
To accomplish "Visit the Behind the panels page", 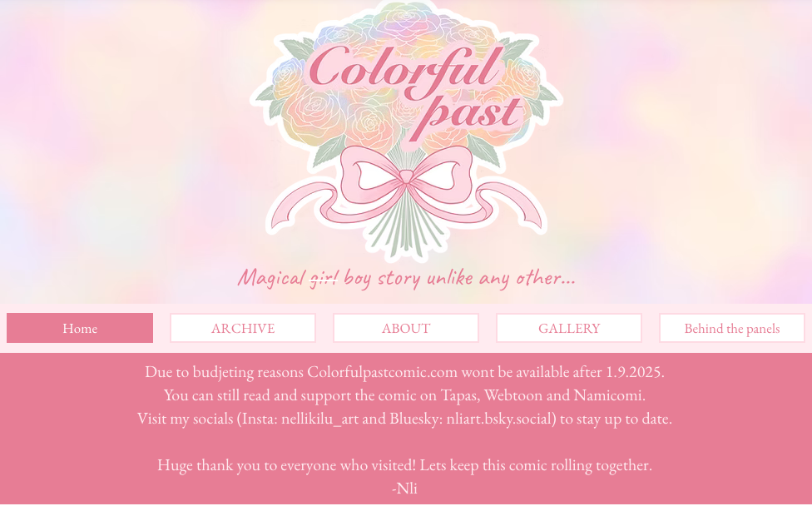I will [x=732, y=328].
